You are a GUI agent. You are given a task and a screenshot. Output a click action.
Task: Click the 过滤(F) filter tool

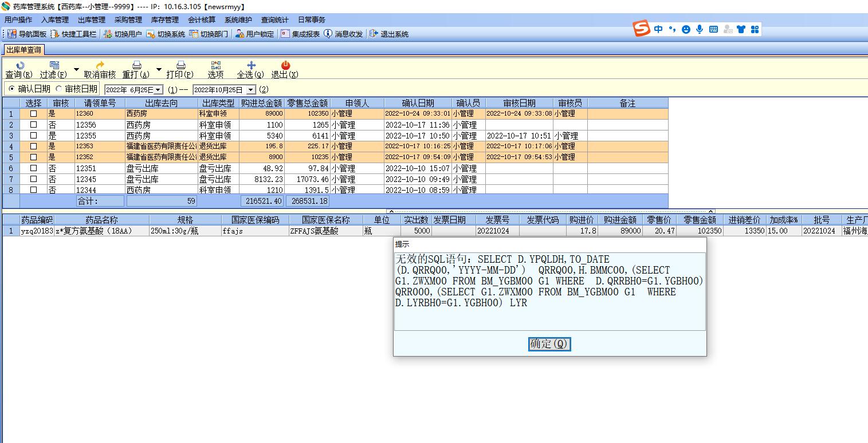click(53, 70)
